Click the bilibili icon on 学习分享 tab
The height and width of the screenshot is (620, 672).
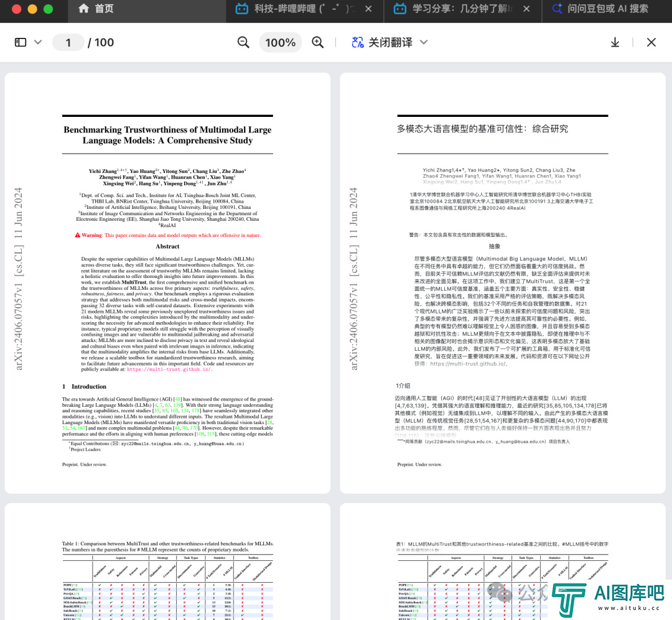click(x=400, y=9)
